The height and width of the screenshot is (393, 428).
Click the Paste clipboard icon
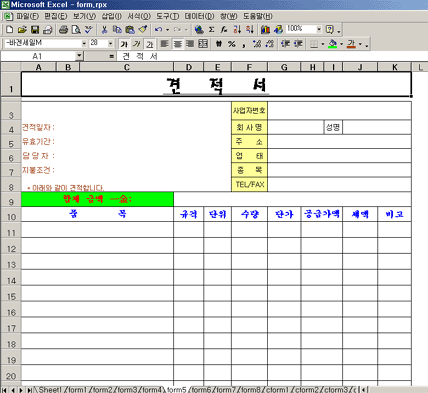(130, 30)
